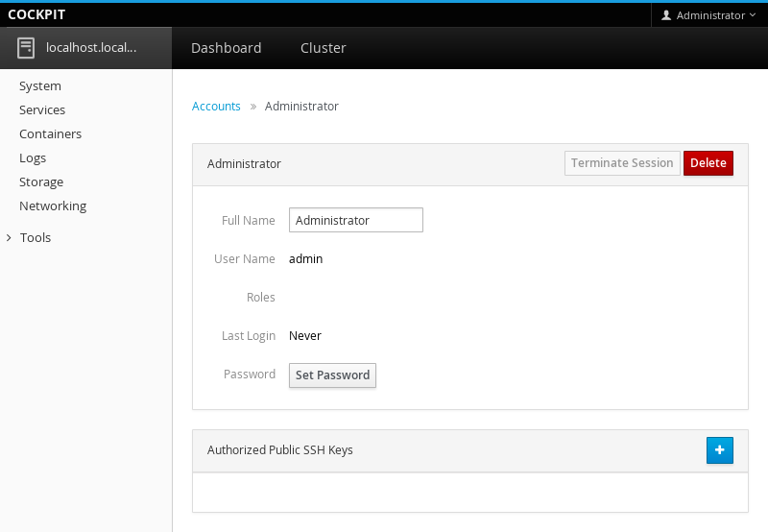This screenshot has width=768, height=532.
Task: Switch to the Dashboard tab
Action: pyautogui.click(x=226, y=48)
